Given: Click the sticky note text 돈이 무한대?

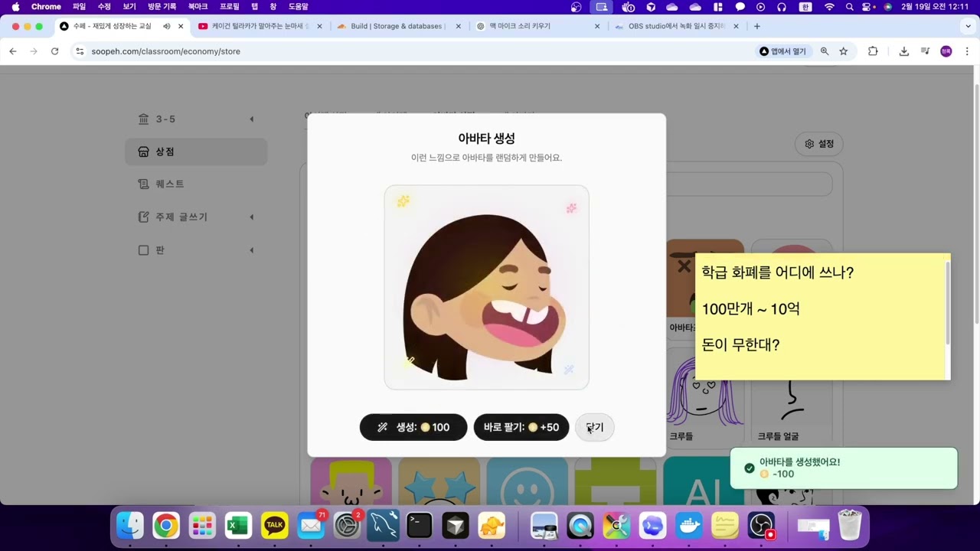Looking at the screenshot, I should pyautogui.click(x=740, y=345).
